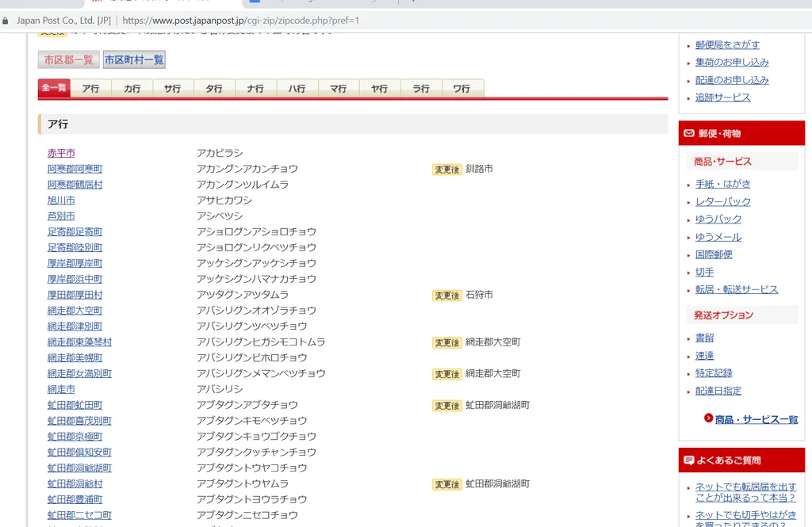Open the 虻田郡豊浦町 link
Screen dimensions: 812x527
click(75, 499)
